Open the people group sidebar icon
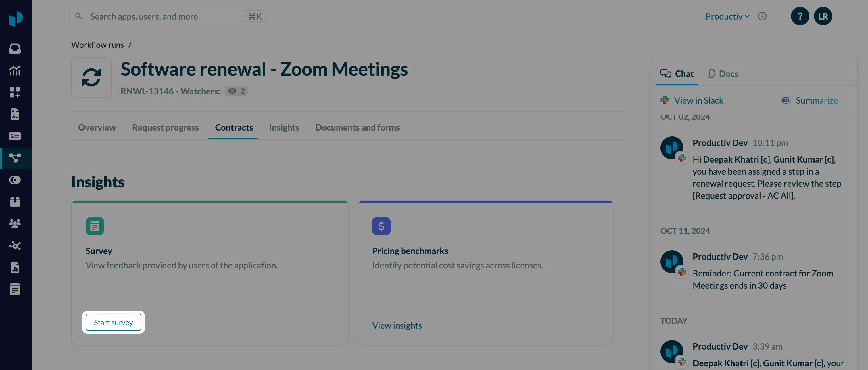This screenshot has height=370, width=868. (x=15, y=223)
